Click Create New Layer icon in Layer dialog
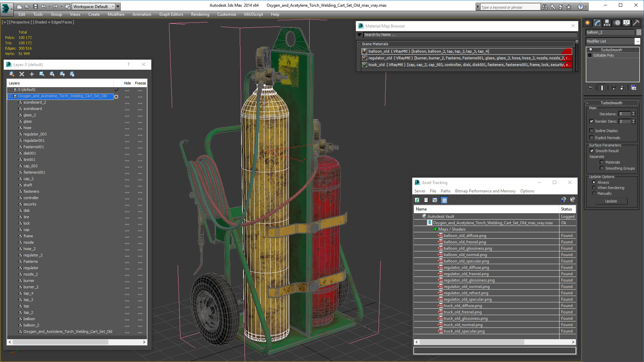 pyautogui.click(x=12, y=74)
